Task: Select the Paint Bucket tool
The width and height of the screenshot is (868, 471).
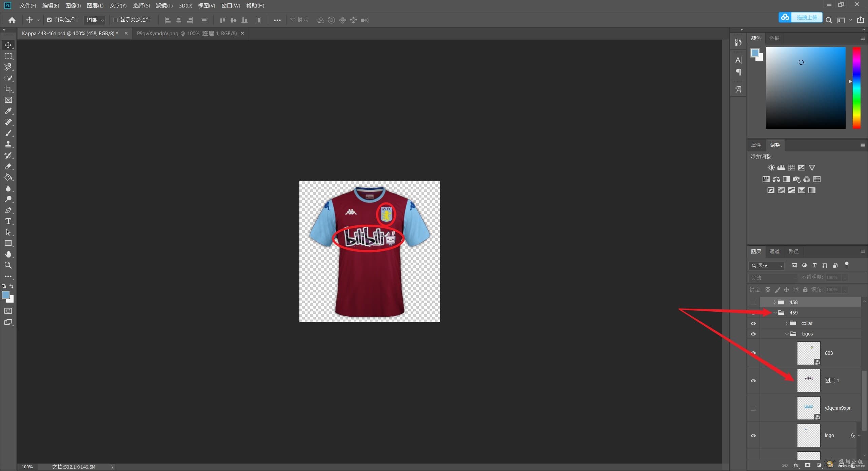Action: click(x=8, y=177)
